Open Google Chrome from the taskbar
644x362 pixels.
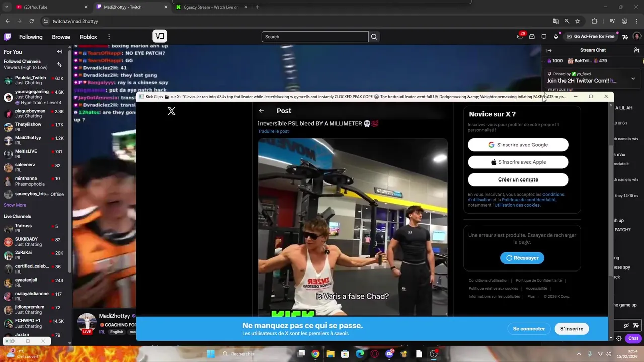315,354
